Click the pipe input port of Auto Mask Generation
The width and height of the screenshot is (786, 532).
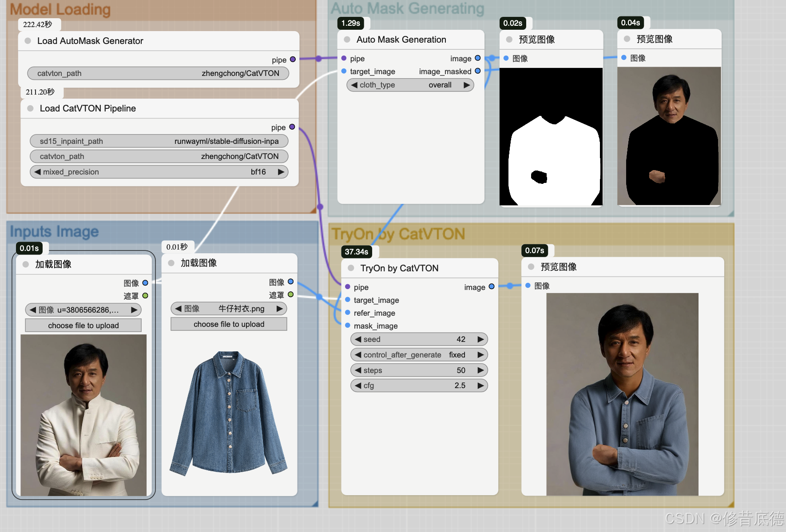344,58
